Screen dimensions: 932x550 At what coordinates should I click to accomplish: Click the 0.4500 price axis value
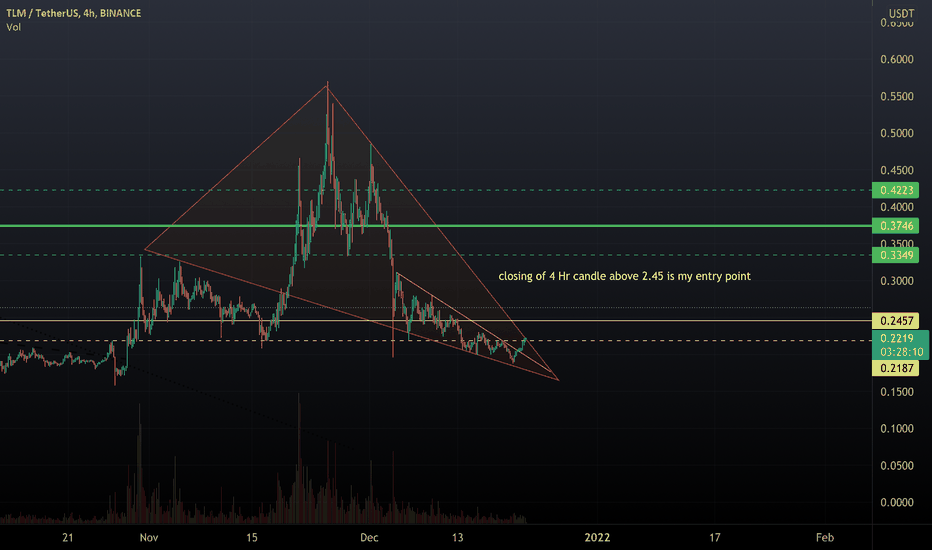[x=897, y=171]
